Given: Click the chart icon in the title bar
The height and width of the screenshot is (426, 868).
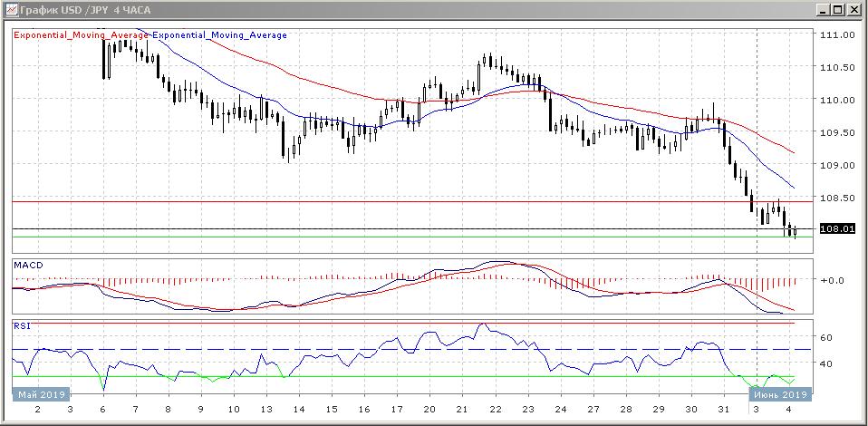Looking at the screenshot, I should tap(10, 10).
